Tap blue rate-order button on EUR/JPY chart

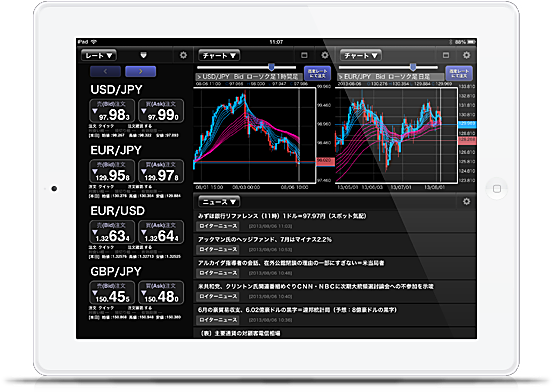coord(459,73)
